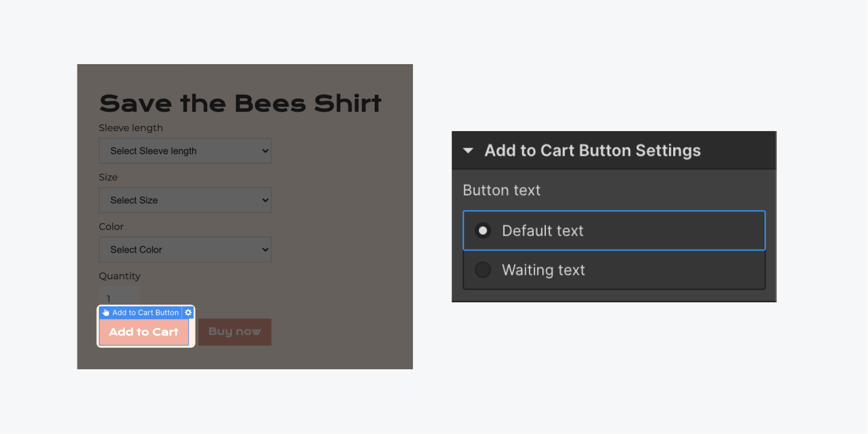Click the Save the Bees Shirt heading
The width and height of the screenshot is (868, 434).
pyautogui.click(x=241, y=103)
